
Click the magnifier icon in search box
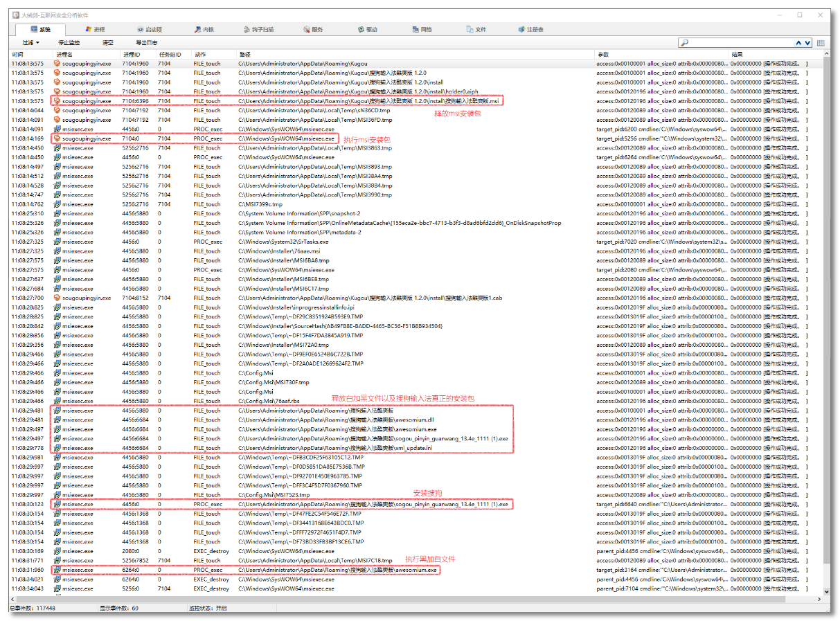(685, 43)
